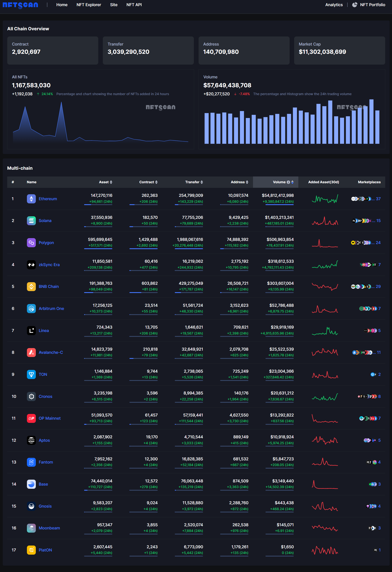Click the Market Cap overview card
The image size is (392, 572).
339,50
